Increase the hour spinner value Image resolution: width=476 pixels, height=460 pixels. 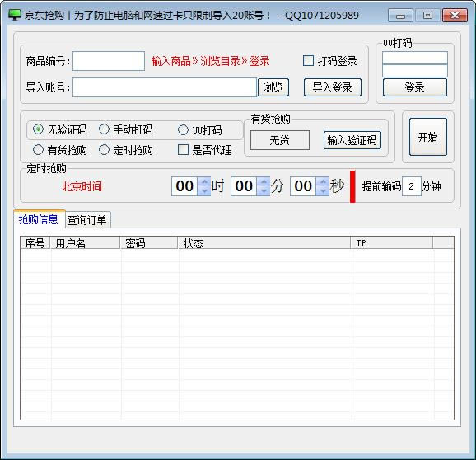(x=204, y=181)
